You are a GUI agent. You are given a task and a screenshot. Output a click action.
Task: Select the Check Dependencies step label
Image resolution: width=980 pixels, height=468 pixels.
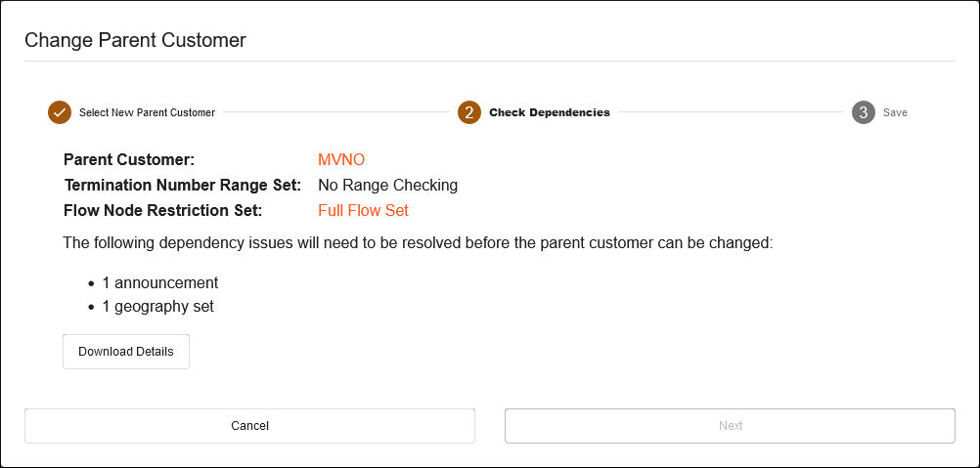tap(549, 112)
